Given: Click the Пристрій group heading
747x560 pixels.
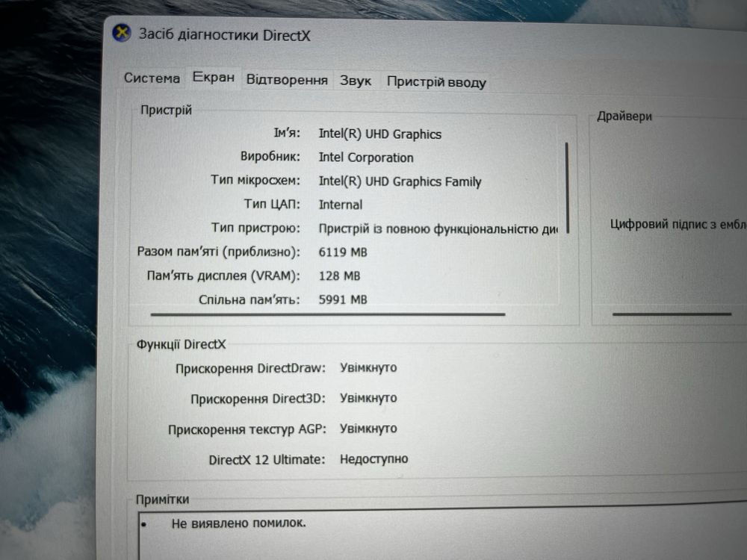Looking at the screenshot, I should [x=166, y=110].
